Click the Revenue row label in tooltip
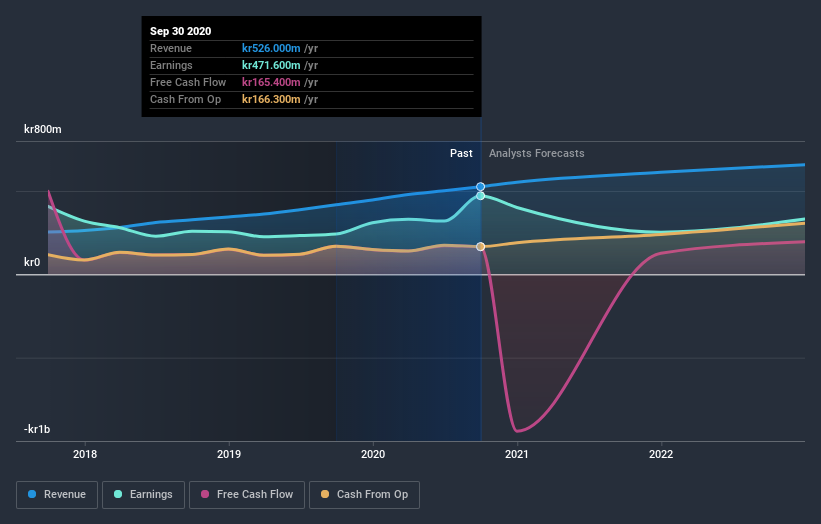 click(171, 48)
